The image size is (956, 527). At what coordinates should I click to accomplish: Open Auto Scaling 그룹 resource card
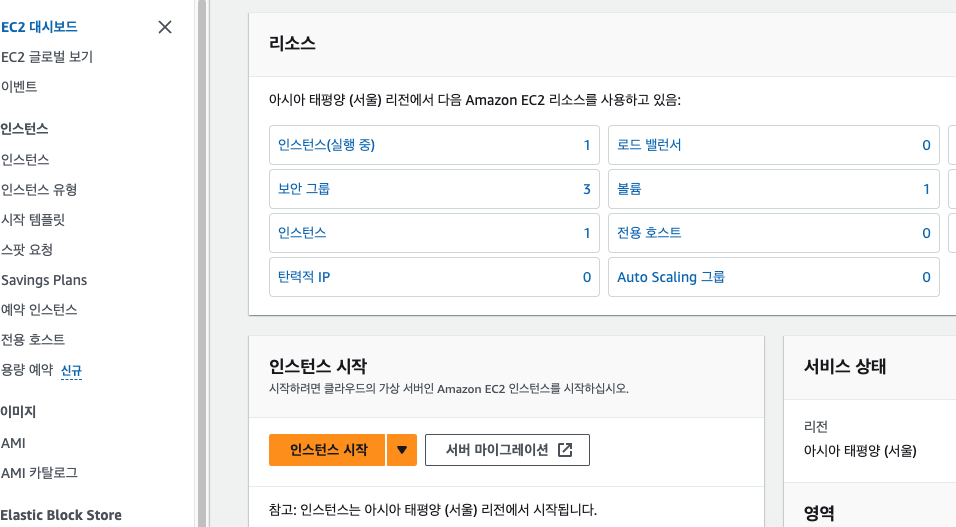774,277
